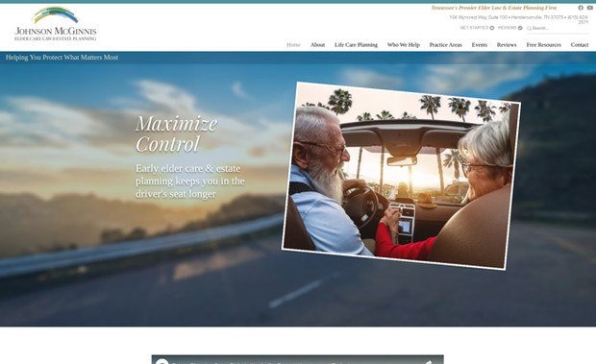Open the Free Resources menu

coord(543,45)
